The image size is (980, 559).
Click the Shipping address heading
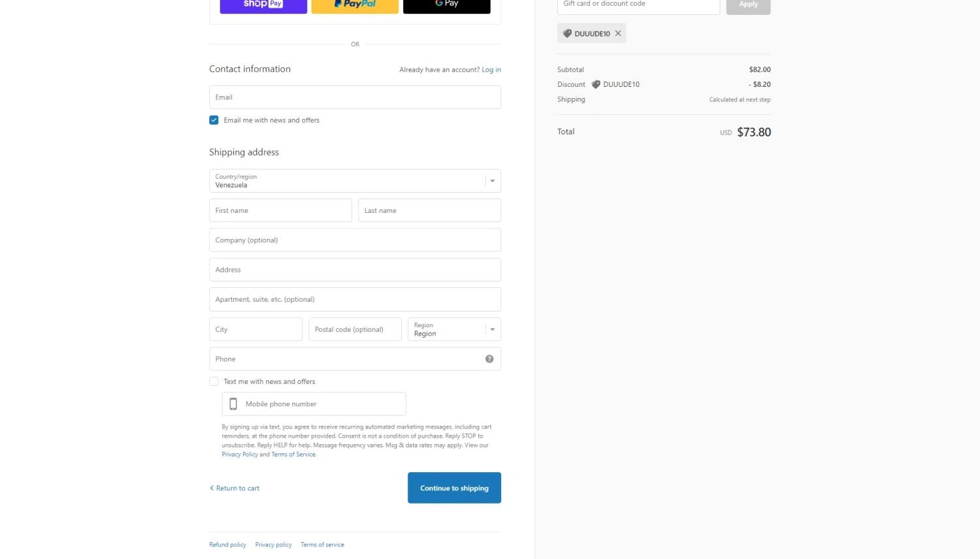[x=244, y=152]
